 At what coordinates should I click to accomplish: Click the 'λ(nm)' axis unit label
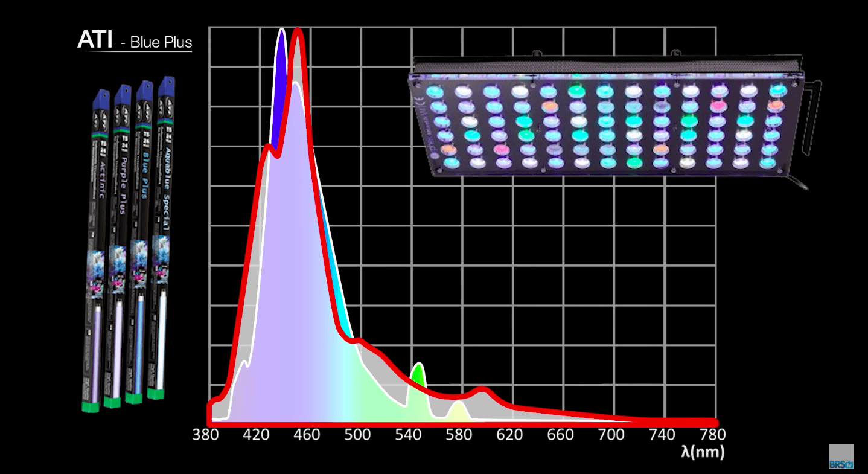pos(703,452)
